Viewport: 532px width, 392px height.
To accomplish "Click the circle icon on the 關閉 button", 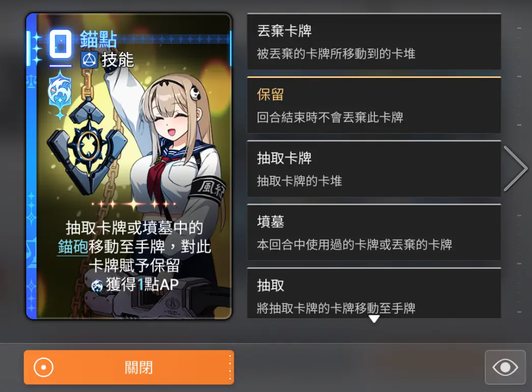I will [x=43, y=367].
